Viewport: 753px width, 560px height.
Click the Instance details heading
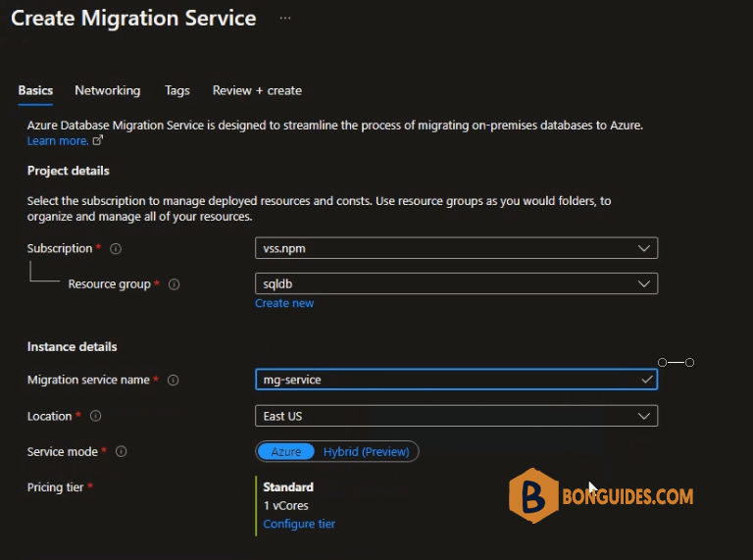tap(72, 347)
